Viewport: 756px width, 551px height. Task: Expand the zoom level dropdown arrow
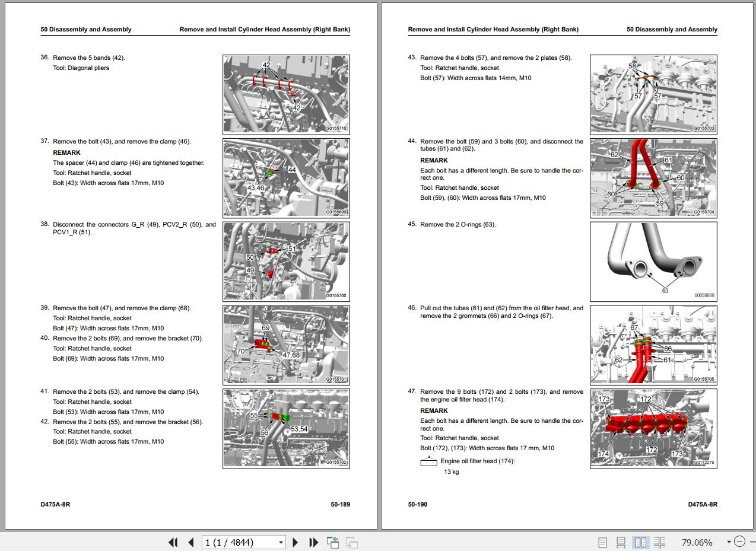(729, 542)
